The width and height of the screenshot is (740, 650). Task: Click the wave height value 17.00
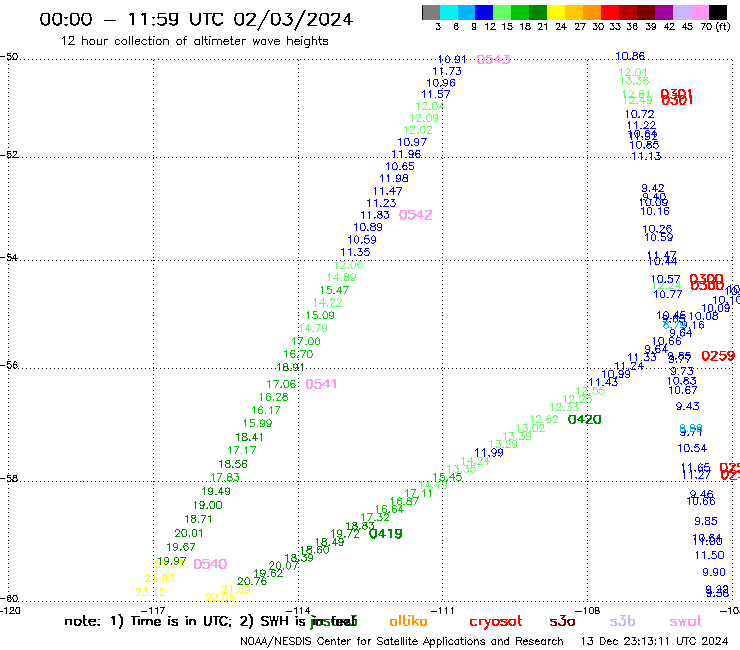tap(306, 341)
